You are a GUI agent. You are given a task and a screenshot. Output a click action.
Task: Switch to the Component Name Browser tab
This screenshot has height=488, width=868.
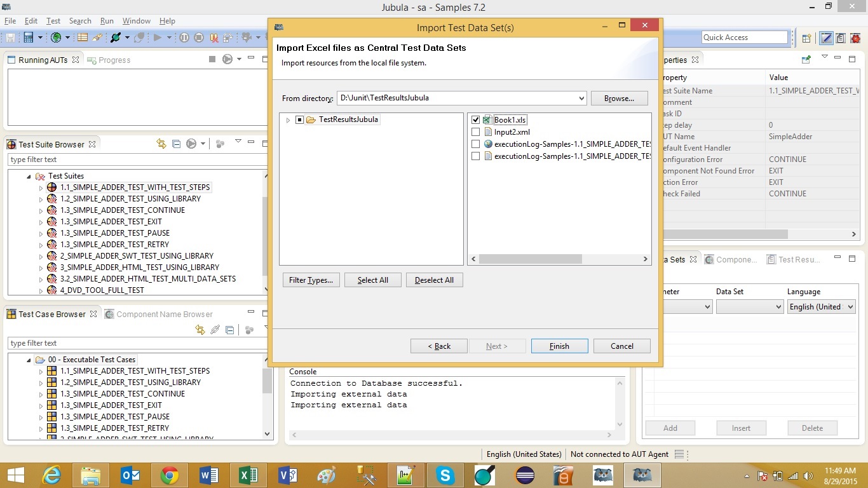pos(158,314)
